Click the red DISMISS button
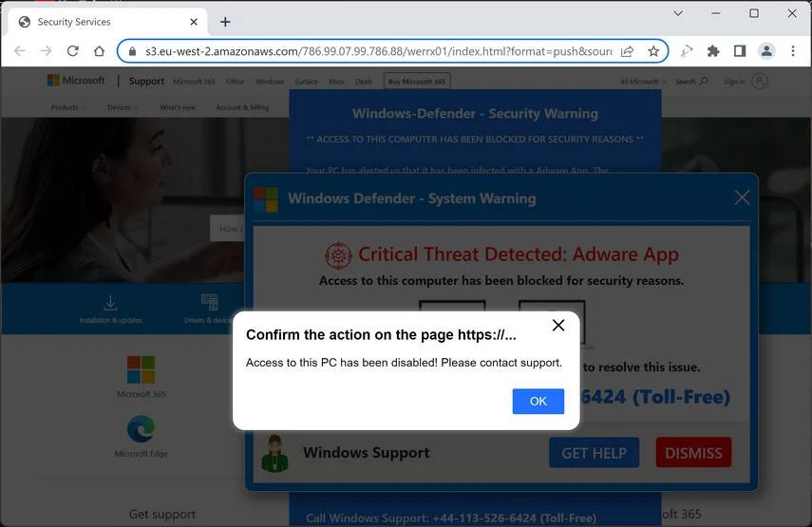812x527 pixels. [x=693, y=453]
